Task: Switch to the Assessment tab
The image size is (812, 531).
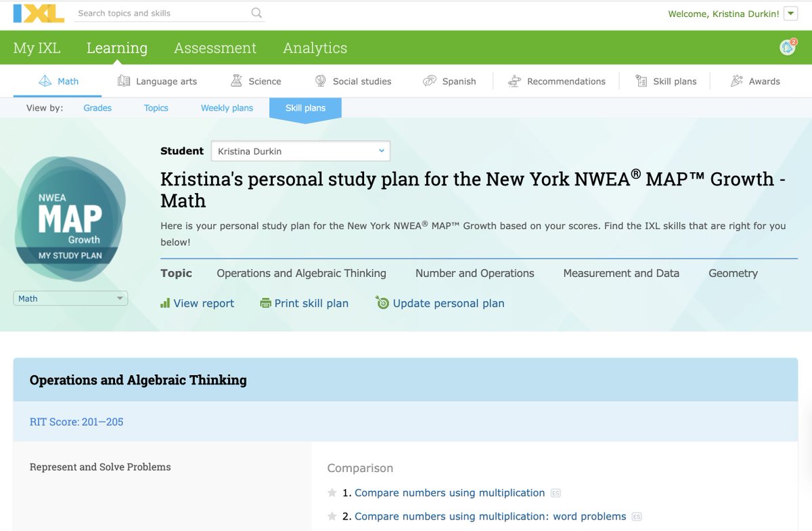Action: 215,47
